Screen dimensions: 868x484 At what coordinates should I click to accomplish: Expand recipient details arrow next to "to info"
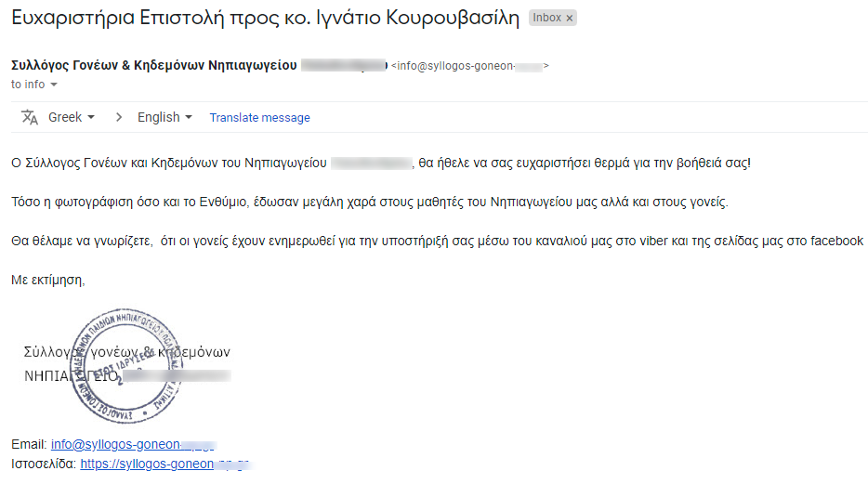pyautogui.click(x=54, y=85)
